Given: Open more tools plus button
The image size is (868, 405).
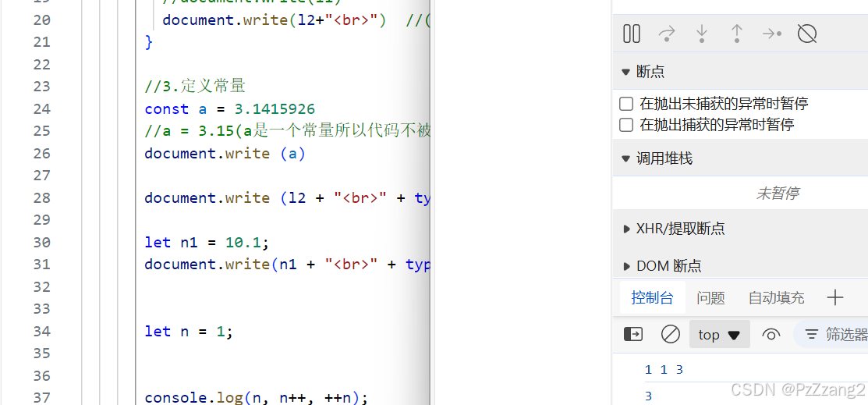Looking at the screenshot, I should click(x=834, y=298).
